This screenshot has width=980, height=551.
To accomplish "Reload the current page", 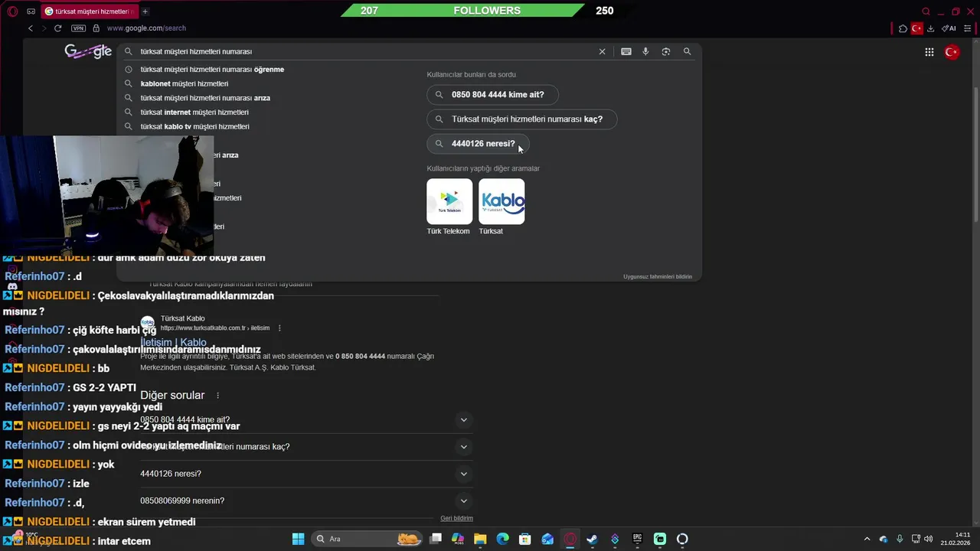I will coord(57,28).
